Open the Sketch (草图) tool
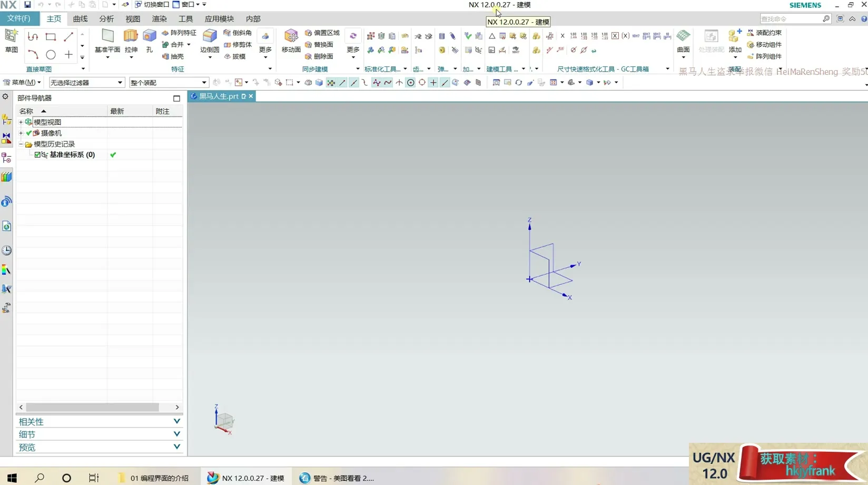This screenshot has height=485, width=868. click(x=11, y=41)
